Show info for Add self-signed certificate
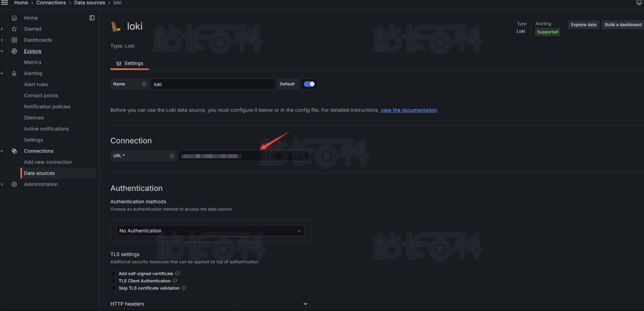This screenshot has height=311, width=644. [x=177, y=273]
